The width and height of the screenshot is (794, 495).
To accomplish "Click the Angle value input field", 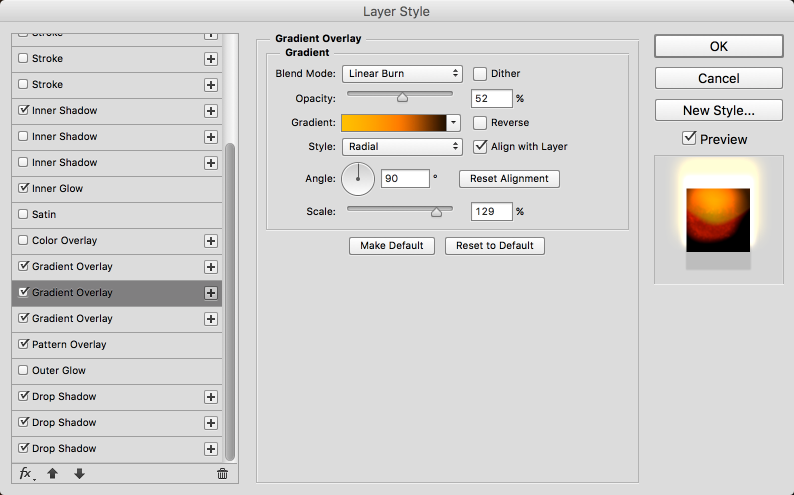I will [404, 180].
